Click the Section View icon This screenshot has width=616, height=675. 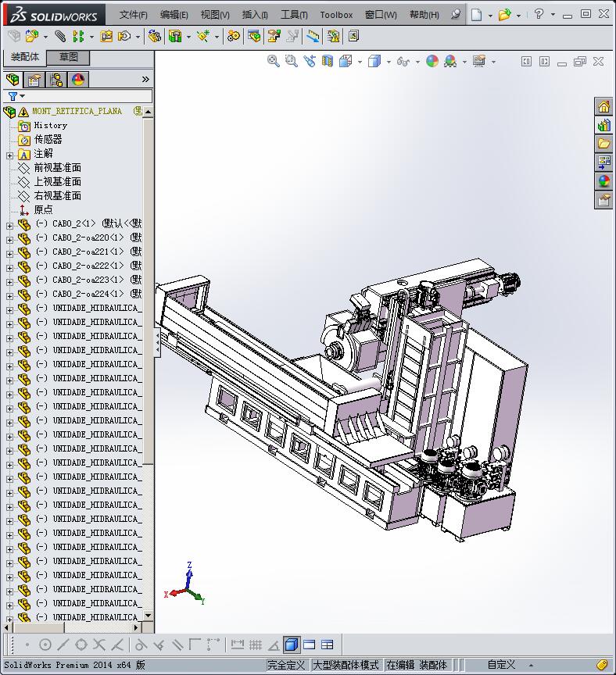tap(328, 61)
